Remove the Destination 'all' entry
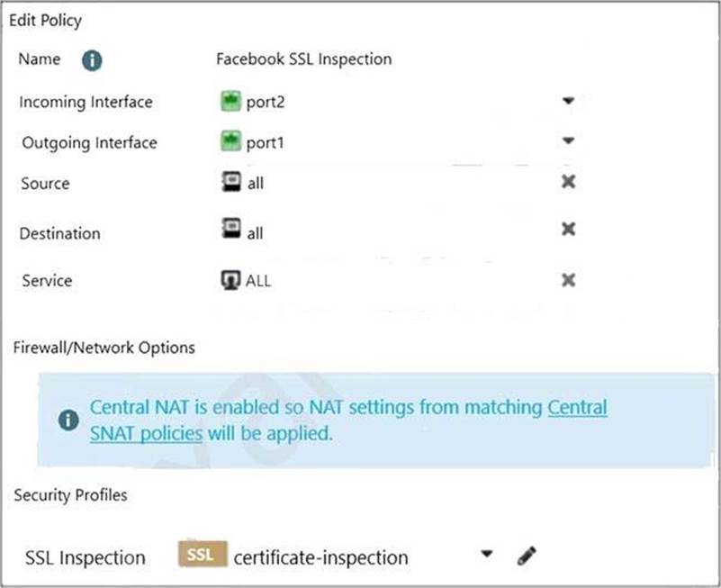 click(568, 230)
